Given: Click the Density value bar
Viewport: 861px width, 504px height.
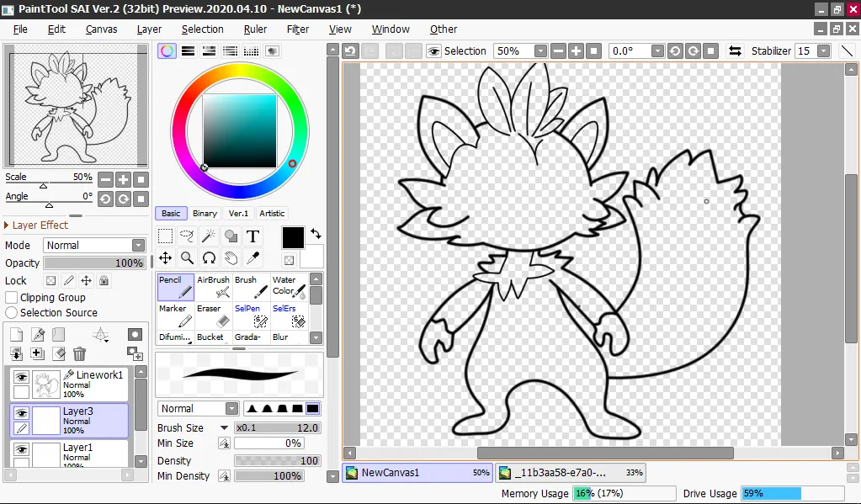Looking at the screenshot, I should (277, 460).
